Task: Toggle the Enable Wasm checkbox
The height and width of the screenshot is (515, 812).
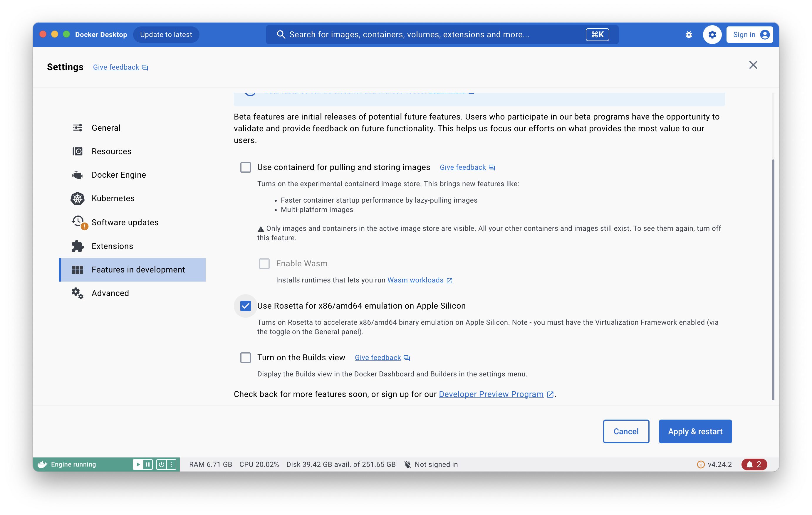Action: point(264,264)
